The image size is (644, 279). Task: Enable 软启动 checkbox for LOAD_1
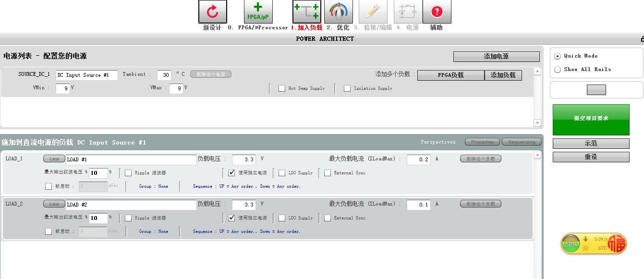click(x=49, y=186)
